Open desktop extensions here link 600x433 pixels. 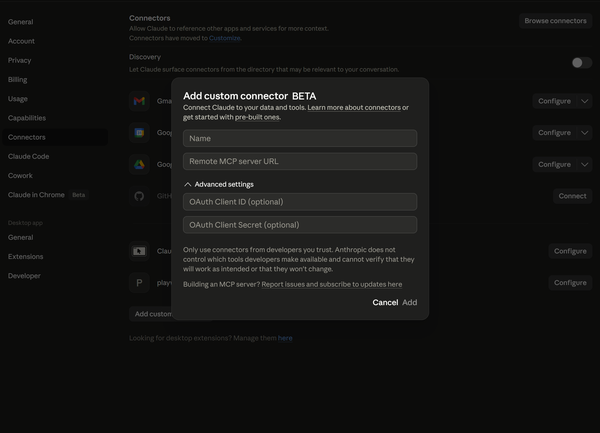point(285,338)
